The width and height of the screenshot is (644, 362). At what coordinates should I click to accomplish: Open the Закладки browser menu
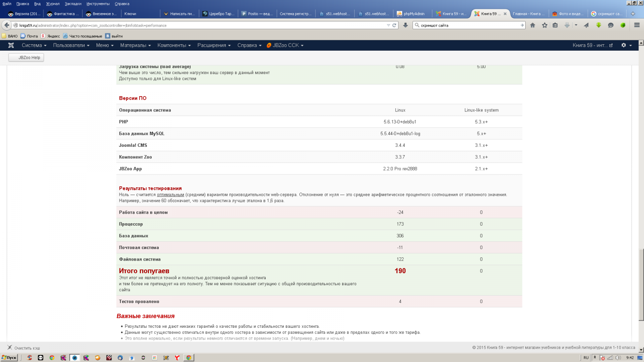click(73, 4)
